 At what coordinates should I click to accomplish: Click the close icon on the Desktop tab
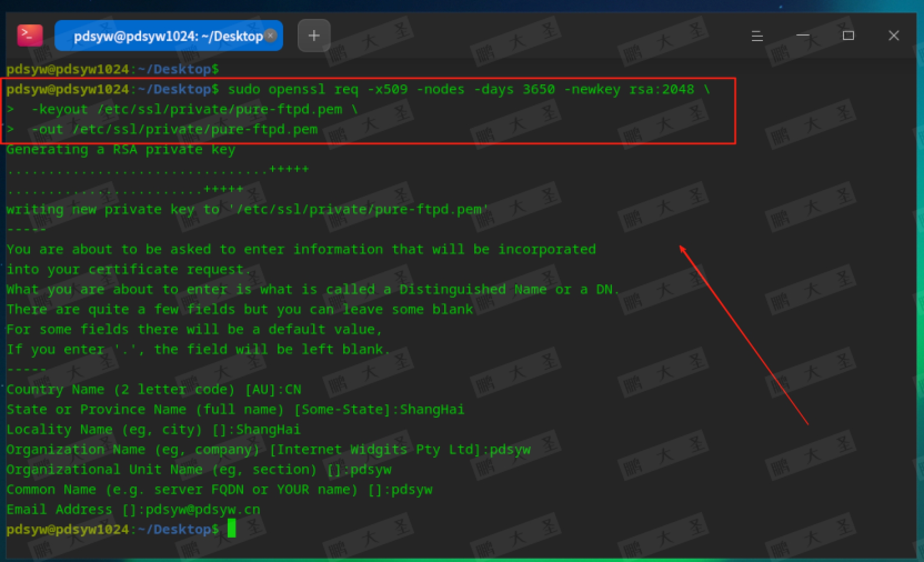point(270,35)
